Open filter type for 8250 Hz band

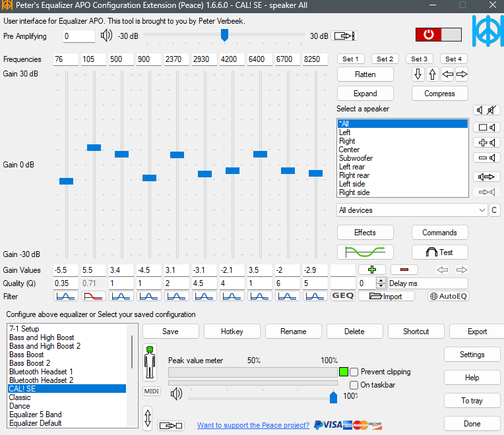pos(315,296)
